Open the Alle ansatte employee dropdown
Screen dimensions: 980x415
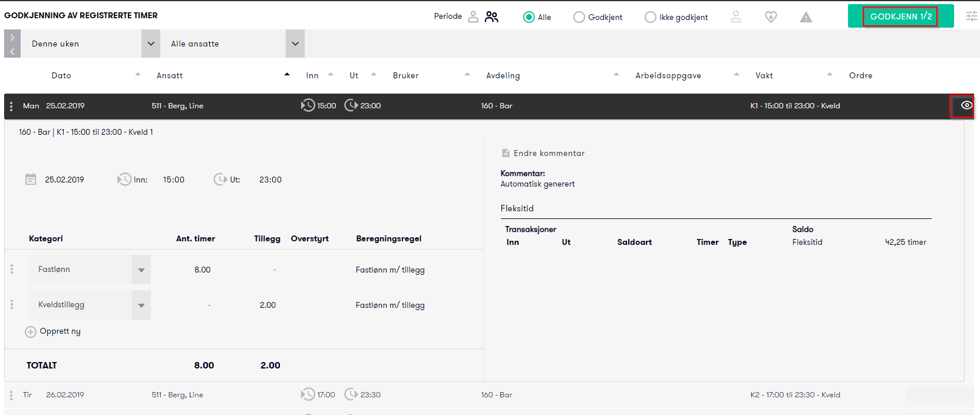point(295,44)
